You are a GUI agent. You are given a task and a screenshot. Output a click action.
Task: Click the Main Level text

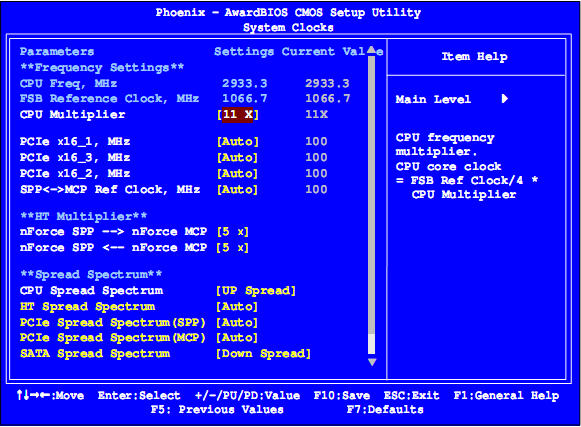tap(433, 99)
